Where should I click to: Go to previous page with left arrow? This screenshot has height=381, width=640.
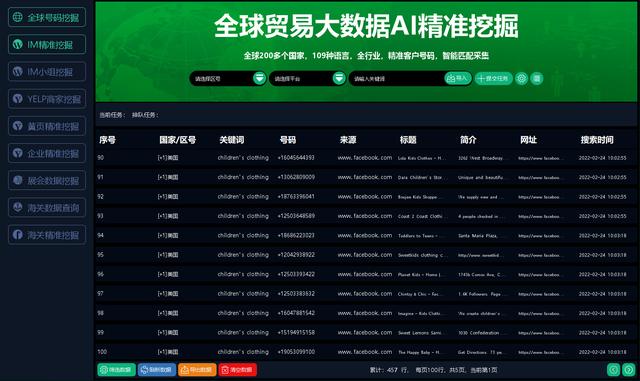pyautogui.click(x=613, y=370)
